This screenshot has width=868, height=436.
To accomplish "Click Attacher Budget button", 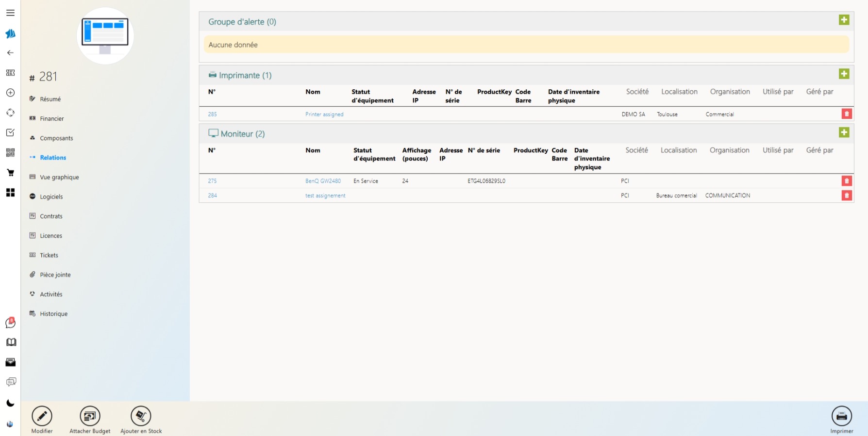I will tap(90, 417).
